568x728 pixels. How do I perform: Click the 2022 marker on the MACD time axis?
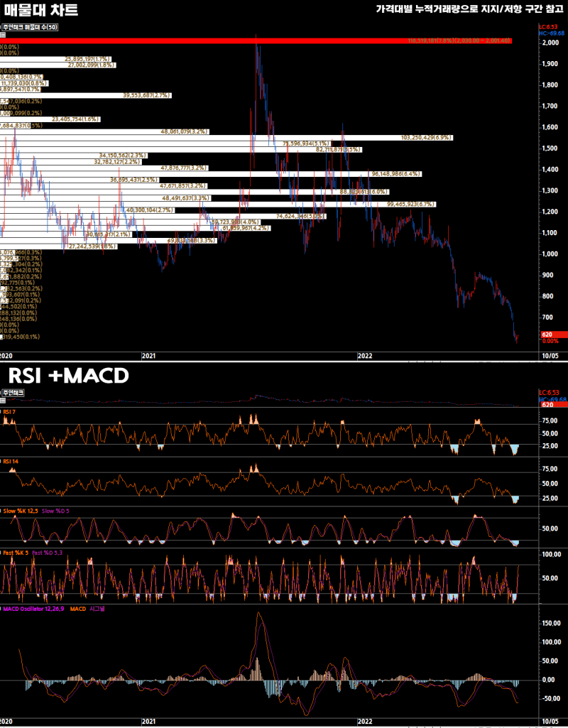tap(365, 722)
